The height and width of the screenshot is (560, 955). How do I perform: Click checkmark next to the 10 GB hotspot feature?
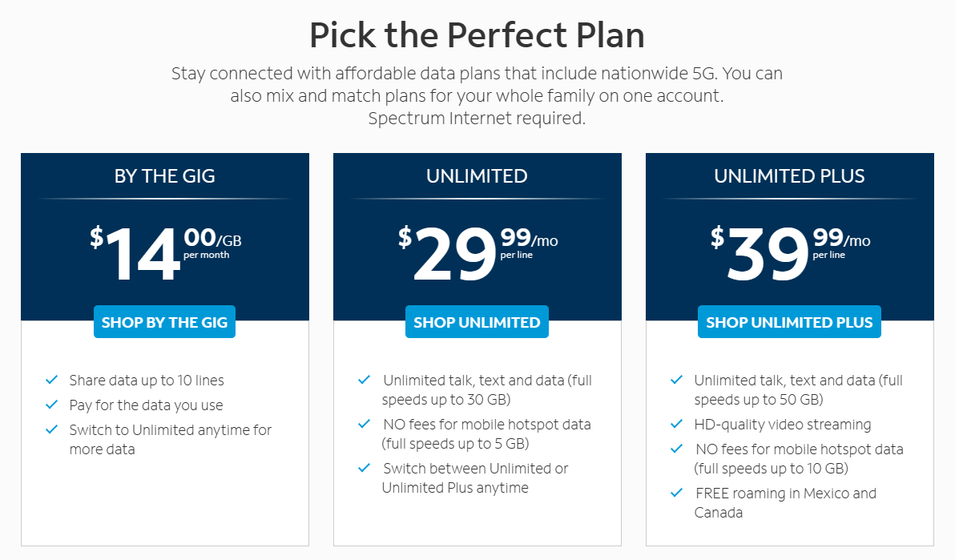coord(677,449)
